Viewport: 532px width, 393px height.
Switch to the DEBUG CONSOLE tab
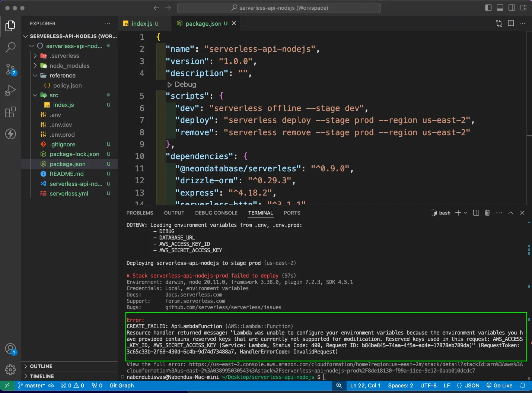(216, 213)
